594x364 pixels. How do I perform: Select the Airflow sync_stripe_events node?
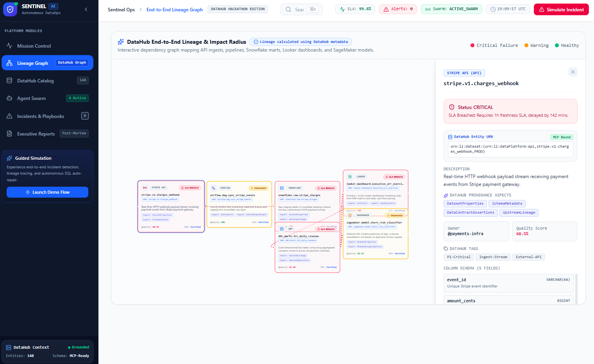239,204
